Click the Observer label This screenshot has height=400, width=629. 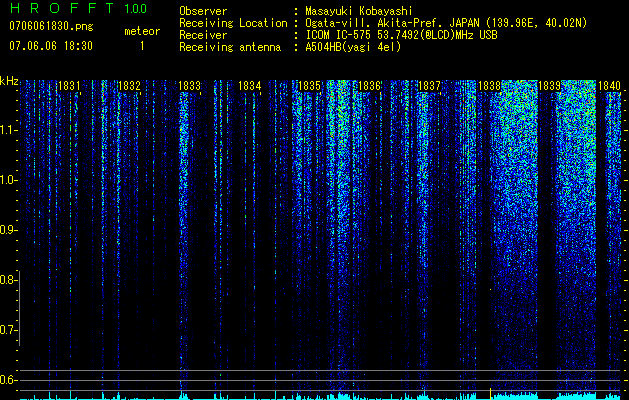point(203,11)
